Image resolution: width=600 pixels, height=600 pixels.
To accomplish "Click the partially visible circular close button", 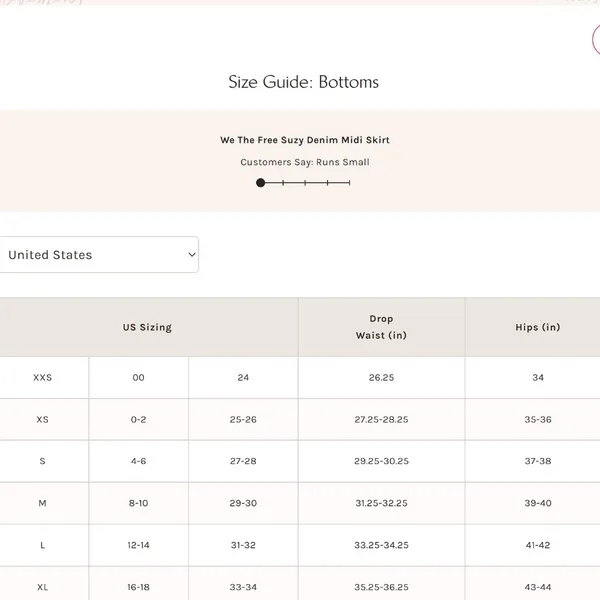I will point(596,39).
